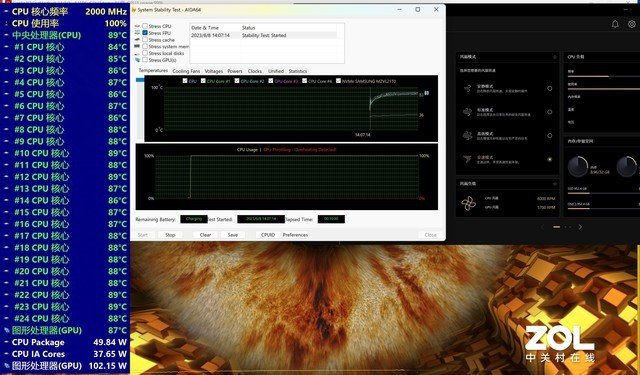
Task: Open settings gear in the control center window
Action: [x=632, y=24]
